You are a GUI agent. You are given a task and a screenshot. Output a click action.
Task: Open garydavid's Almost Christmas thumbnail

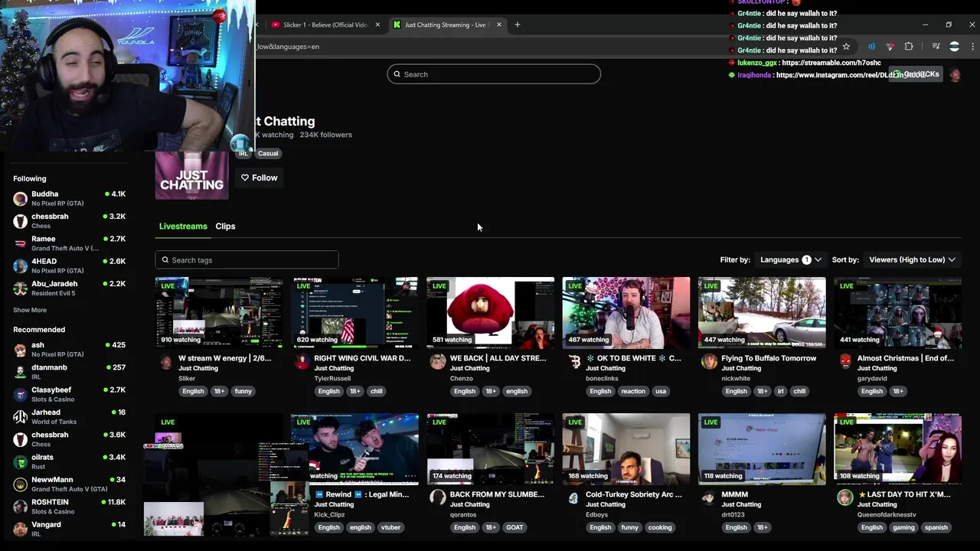[x=897, y=313]
